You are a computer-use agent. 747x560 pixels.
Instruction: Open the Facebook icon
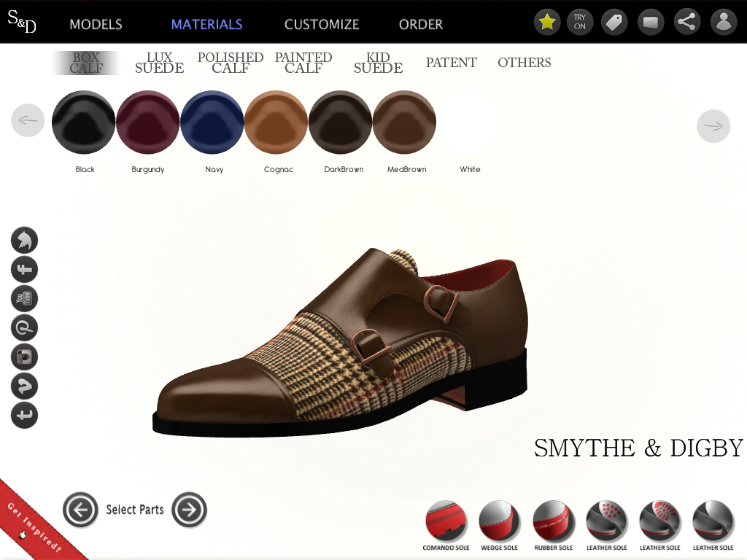tap(24, 270)
